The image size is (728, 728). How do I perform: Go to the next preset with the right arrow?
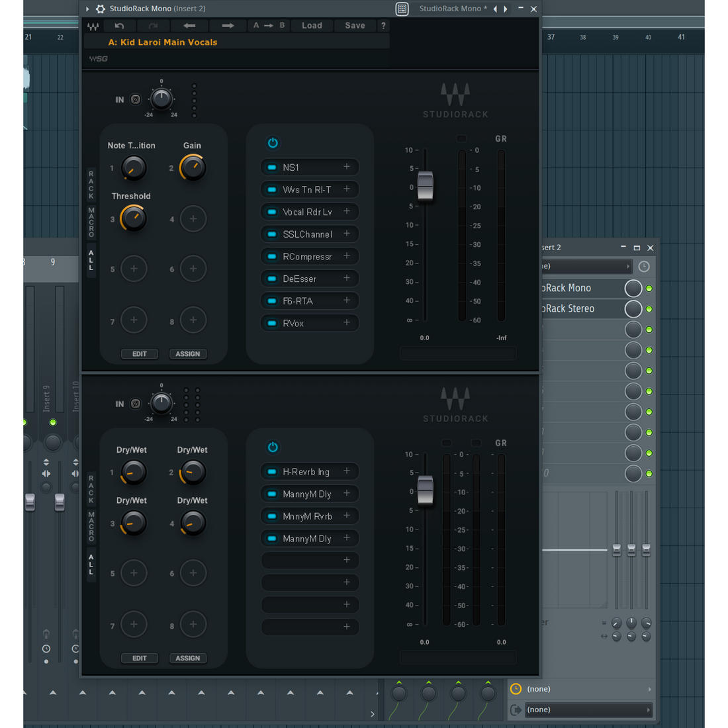coord(228,26)
